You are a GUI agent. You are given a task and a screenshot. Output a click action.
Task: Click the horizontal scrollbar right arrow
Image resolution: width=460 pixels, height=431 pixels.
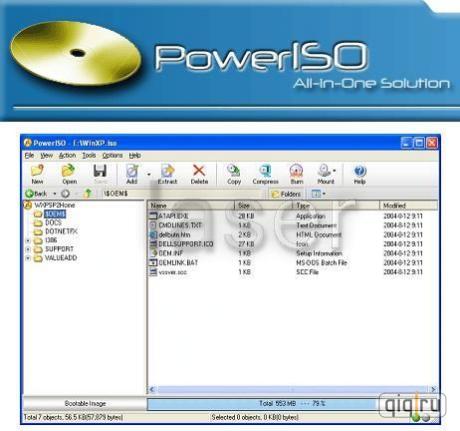[433, 389]
